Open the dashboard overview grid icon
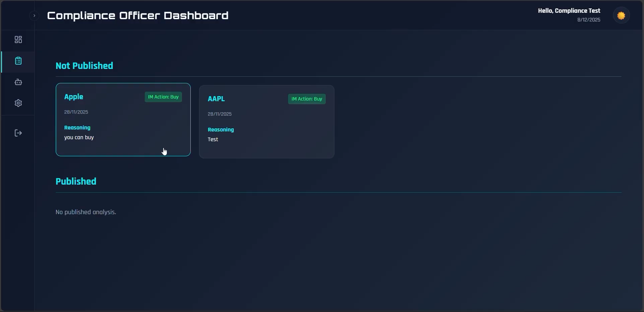Viewport: 644px width, 312px height. click(17, 40)
